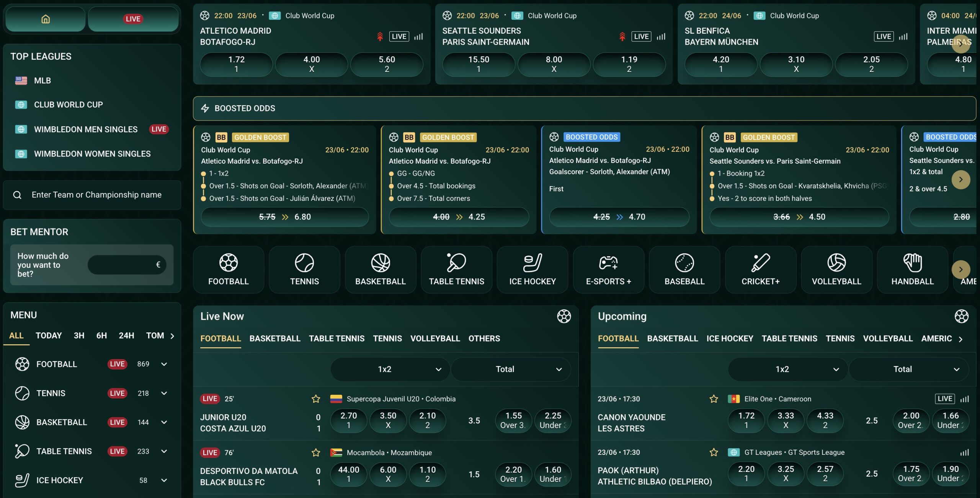
Task: Select the E-Sports + sport tile
Action: (609, 270)
